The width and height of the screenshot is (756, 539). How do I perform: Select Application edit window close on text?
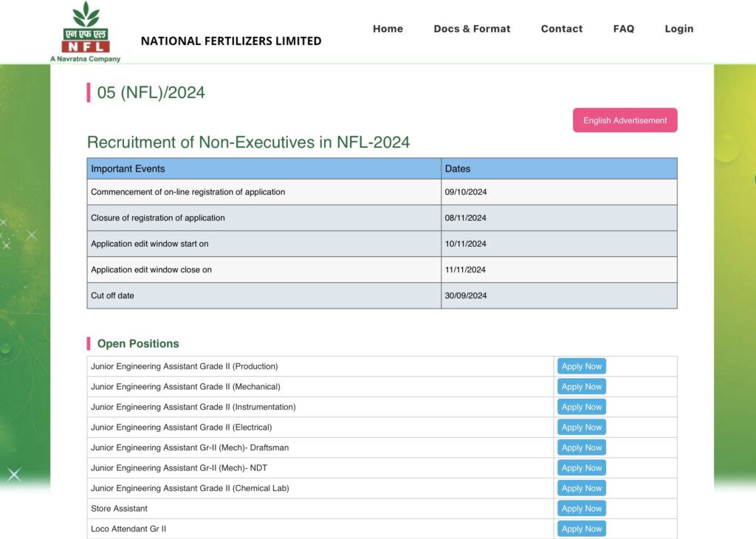(151, 270)
